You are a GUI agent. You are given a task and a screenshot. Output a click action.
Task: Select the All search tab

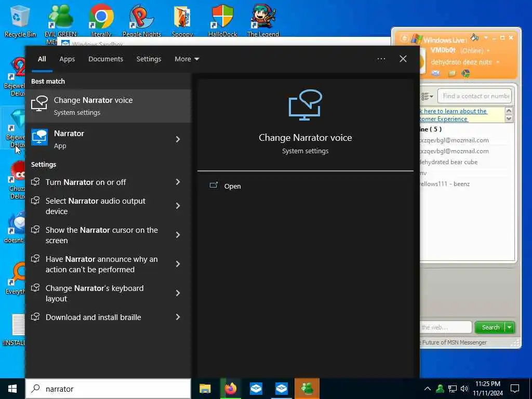pyautogui.click(x=42, y=59)
